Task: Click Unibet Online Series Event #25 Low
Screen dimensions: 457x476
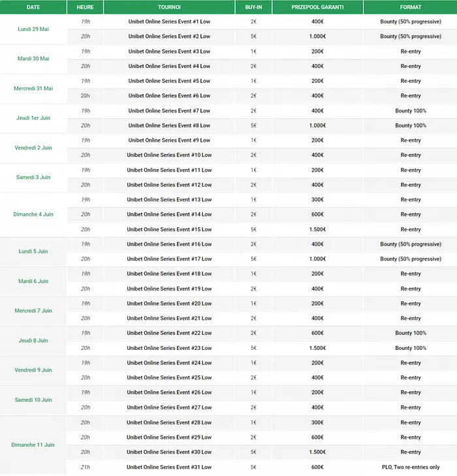Action: coord(169,377)
